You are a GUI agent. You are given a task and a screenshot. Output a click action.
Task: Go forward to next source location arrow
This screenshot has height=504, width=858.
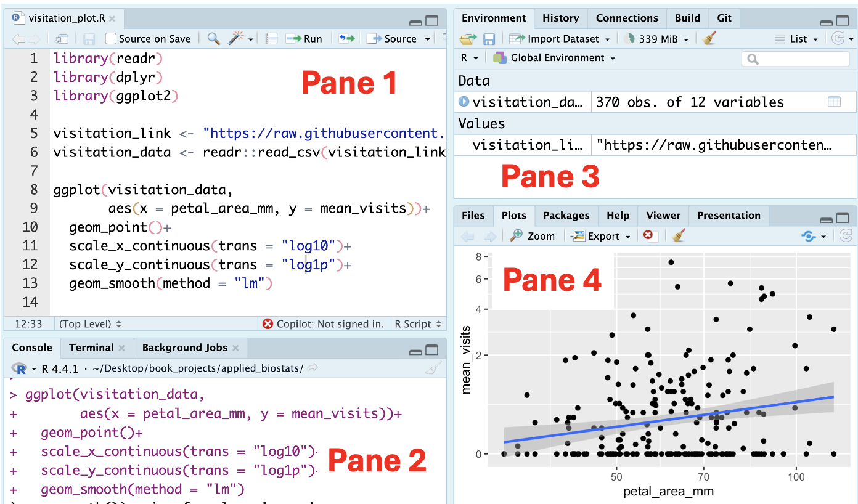pyautogui.click(x=34, y=39)
